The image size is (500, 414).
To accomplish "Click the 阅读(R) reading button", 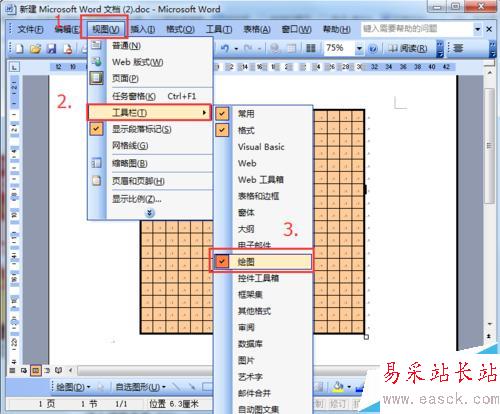I will pyautogui.click(x=408, y=49).
